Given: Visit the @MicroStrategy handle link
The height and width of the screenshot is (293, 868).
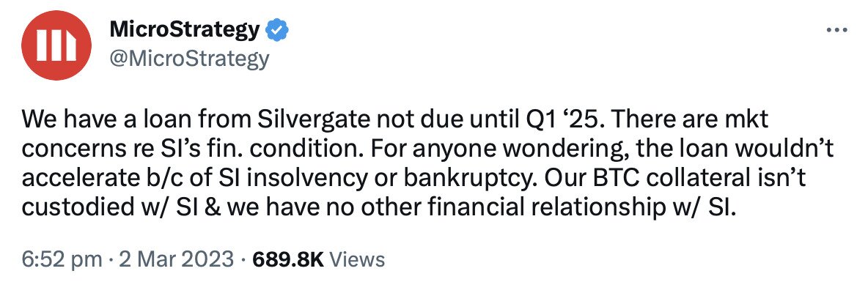Looking at the screenshot, I should point(189,57).
